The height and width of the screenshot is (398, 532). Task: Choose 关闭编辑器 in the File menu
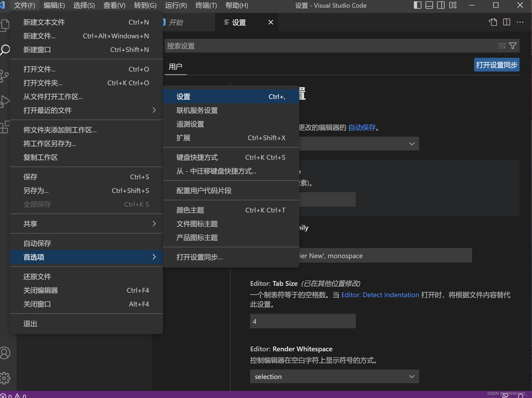pyautogui.click(x=86, y=290)
